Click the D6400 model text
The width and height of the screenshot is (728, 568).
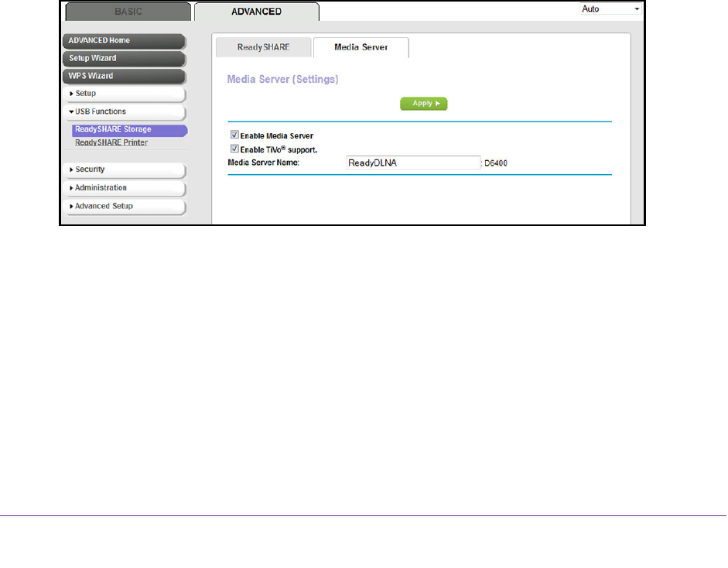coord(495,163)
